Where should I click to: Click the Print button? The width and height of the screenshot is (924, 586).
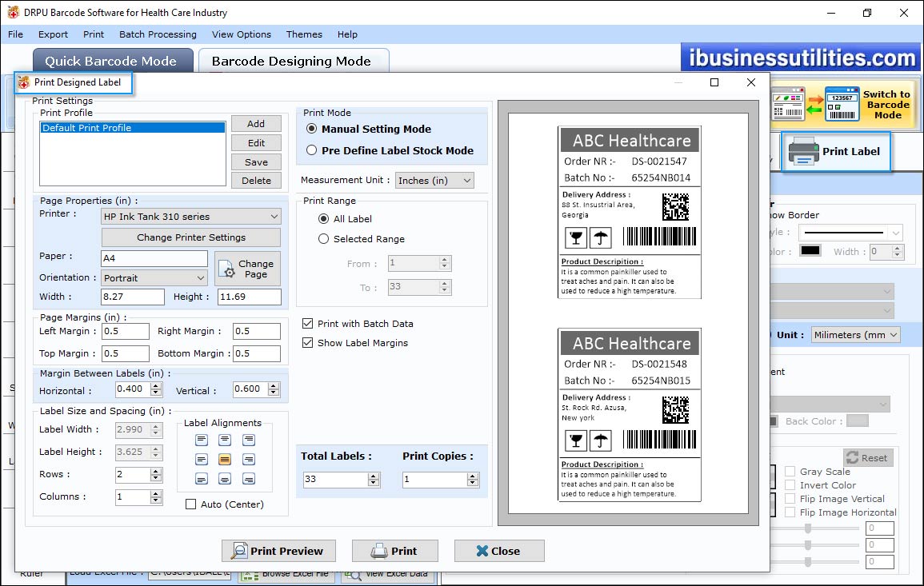coord(395,551)
